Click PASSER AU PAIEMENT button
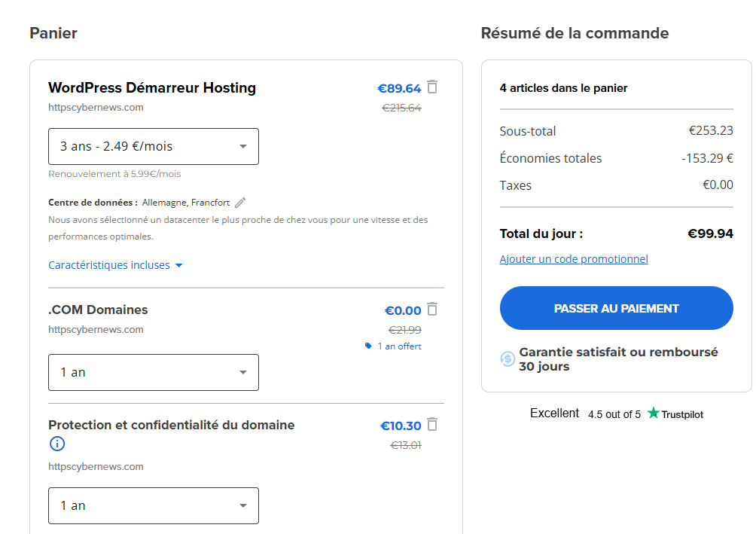The height and width of the screenshot is (534, 756). point(616,308)
